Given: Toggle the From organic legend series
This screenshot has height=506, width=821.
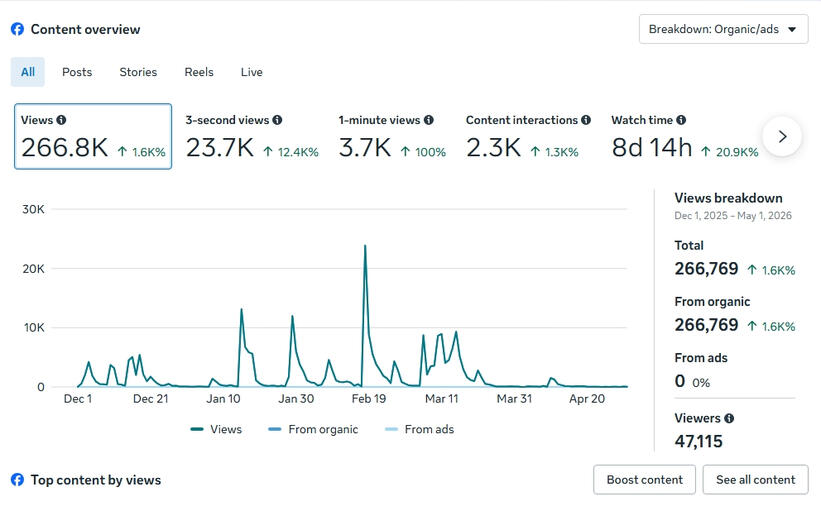Looking at the screenshot, I should 313,429.
